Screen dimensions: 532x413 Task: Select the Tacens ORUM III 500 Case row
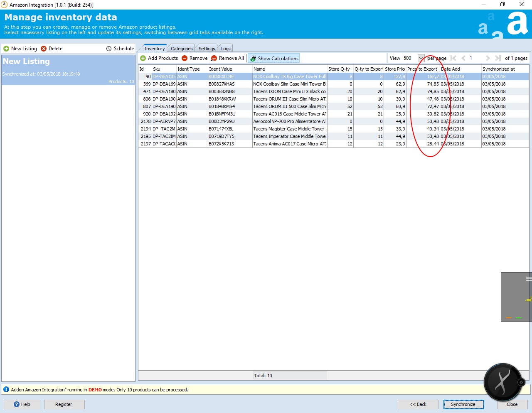(333, 106)
